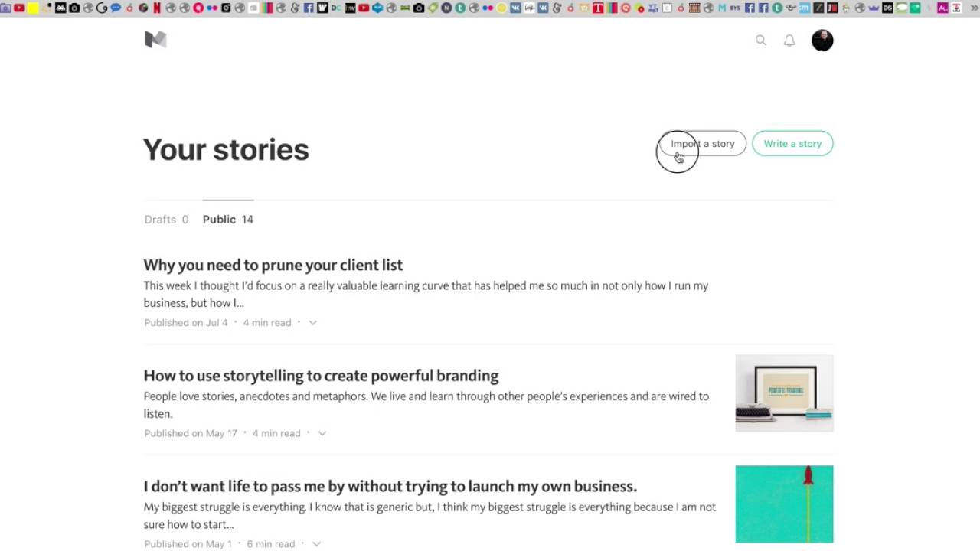Switch to the Drafts tab
Screen dimensions: 980x551
(x=166, y=220)
